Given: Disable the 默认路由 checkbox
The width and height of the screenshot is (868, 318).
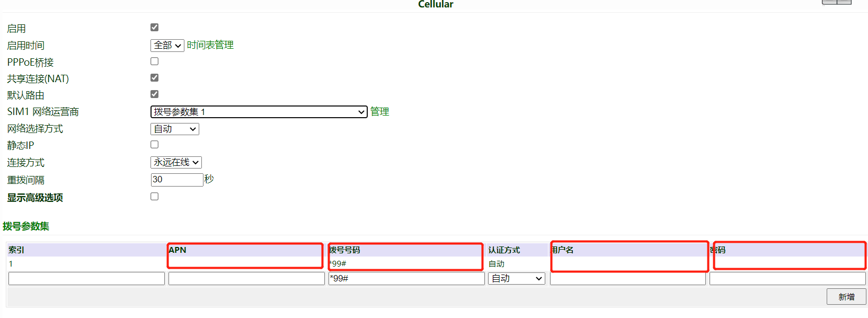Looking at the screenshot, I should pyautogui.click(x=154, y=94).
